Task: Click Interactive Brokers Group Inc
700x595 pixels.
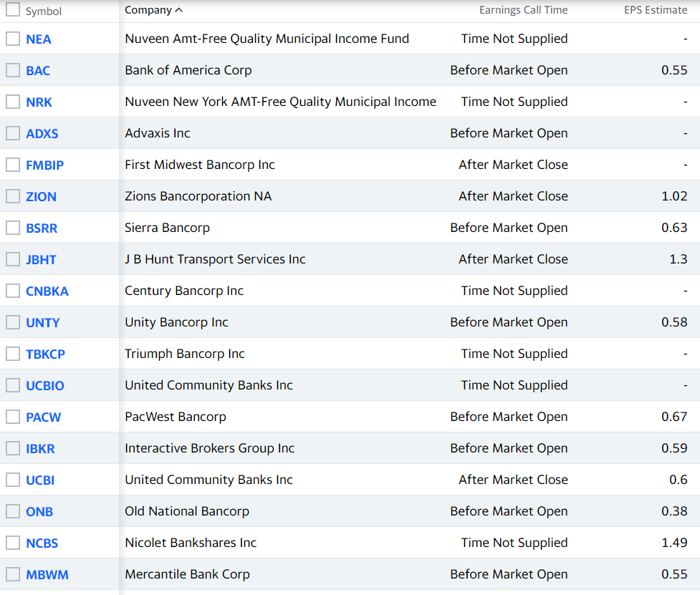Action: pos(210,448)
